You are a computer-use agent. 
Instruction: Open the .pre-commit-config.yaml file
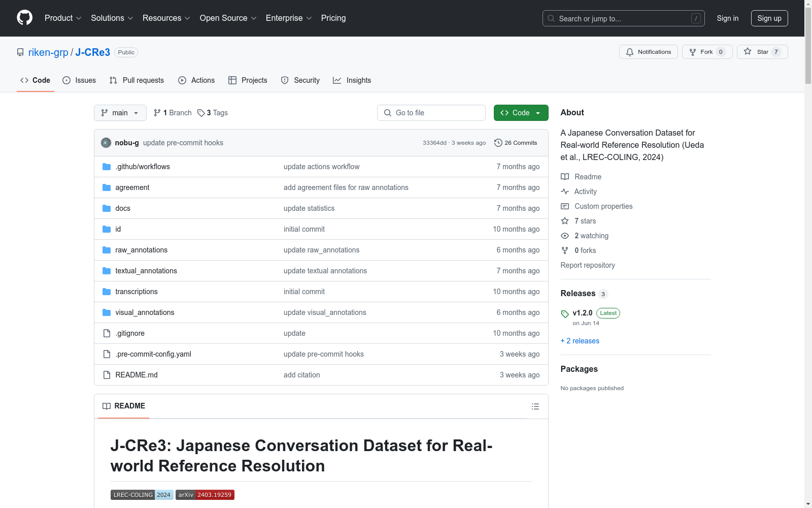click(x=153, y=354)
